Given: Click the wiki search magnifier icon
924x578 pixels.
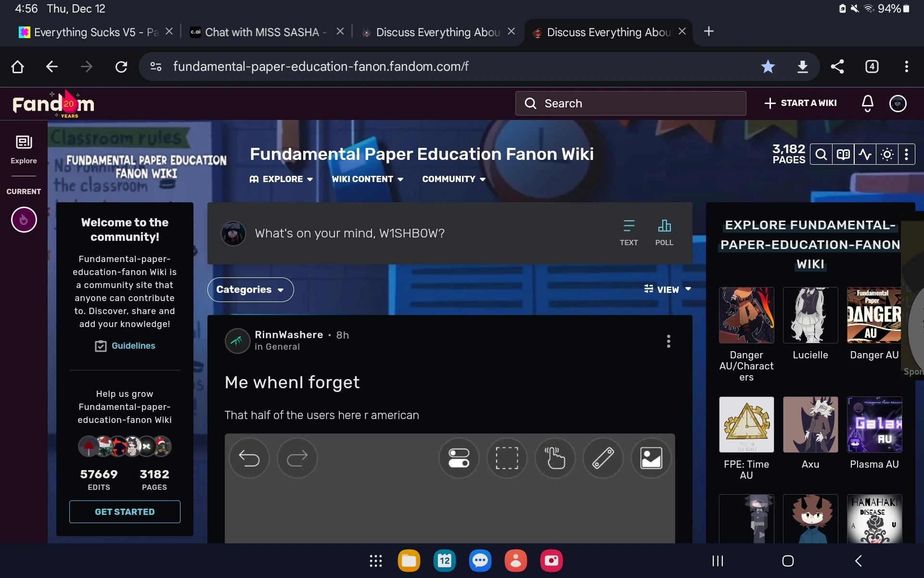Looking at the screenshot, I should (821, 155).
